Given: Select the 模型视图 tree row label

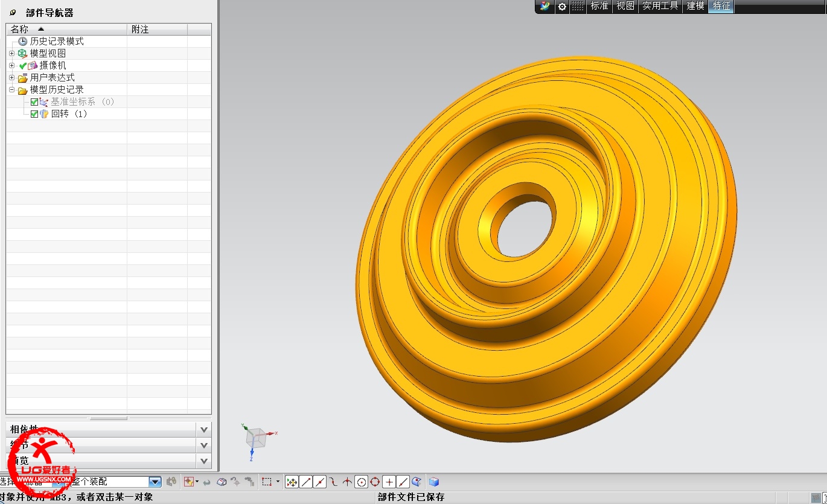Looking at the screenshot, I should [x=48, y=53].
